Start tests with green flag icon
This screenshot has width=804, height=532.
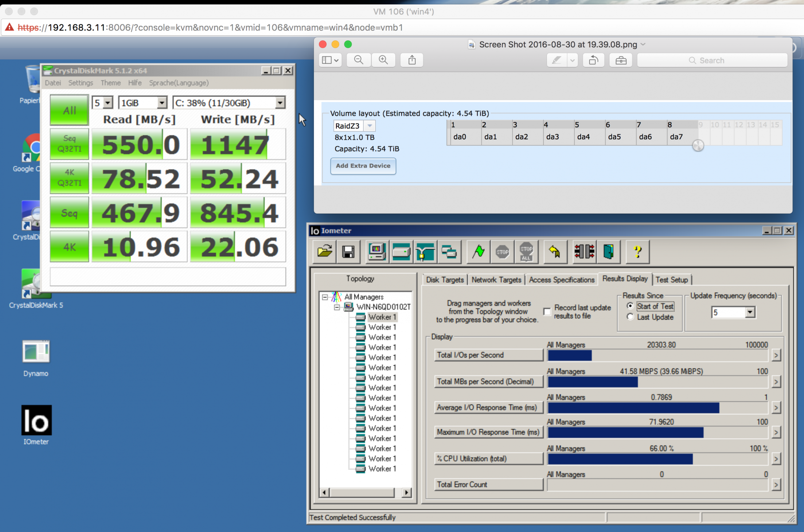pos(478,252)
